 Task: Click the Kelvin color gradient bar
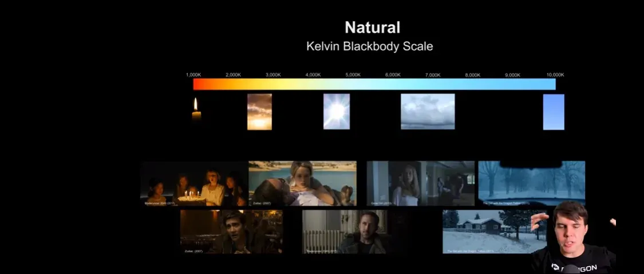374,84
